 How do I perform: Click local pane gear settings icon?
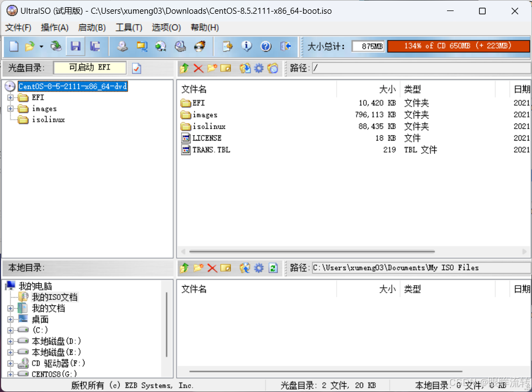(x=259, y=268)
